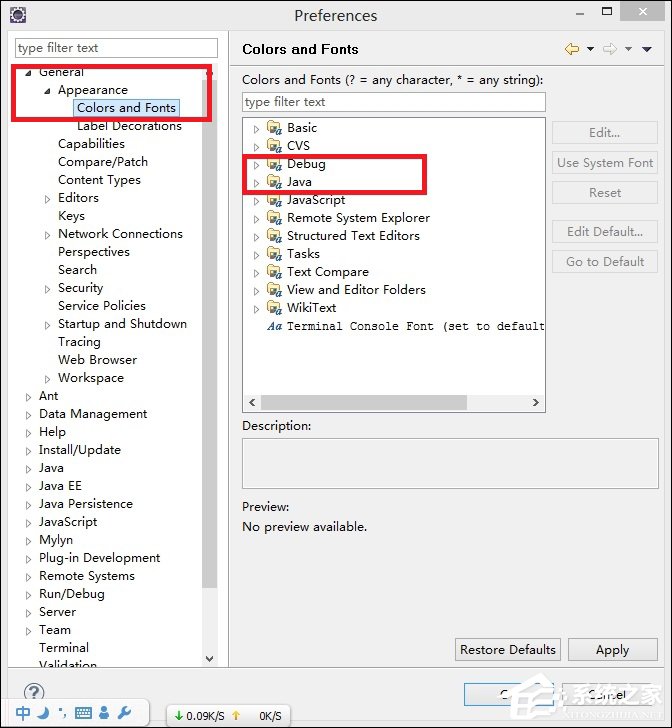Open the IME soft keyboard icon
The width and height of the screenshot is (672, 728).
tap(83, 713)
